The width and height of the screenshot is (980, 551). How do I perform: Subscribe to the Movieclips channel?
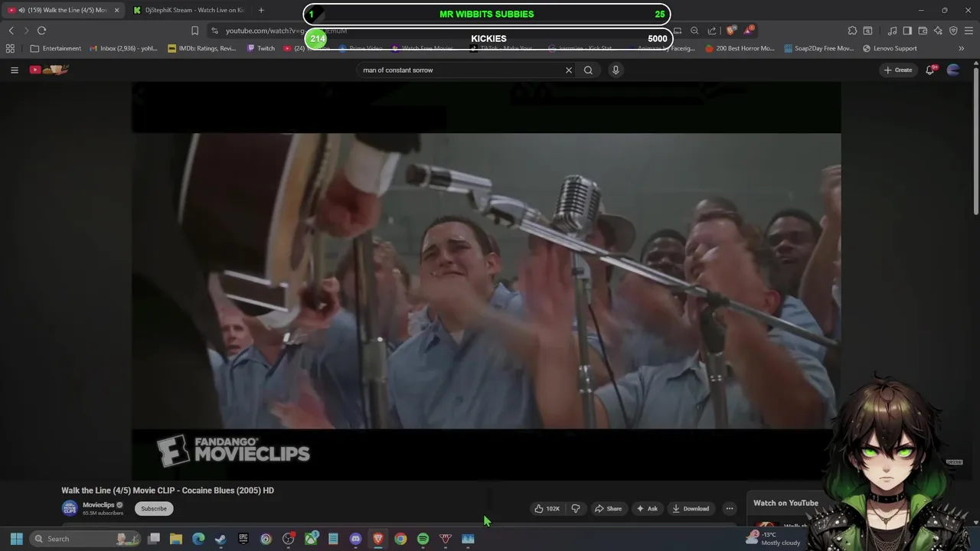click(x=153, y=508)
